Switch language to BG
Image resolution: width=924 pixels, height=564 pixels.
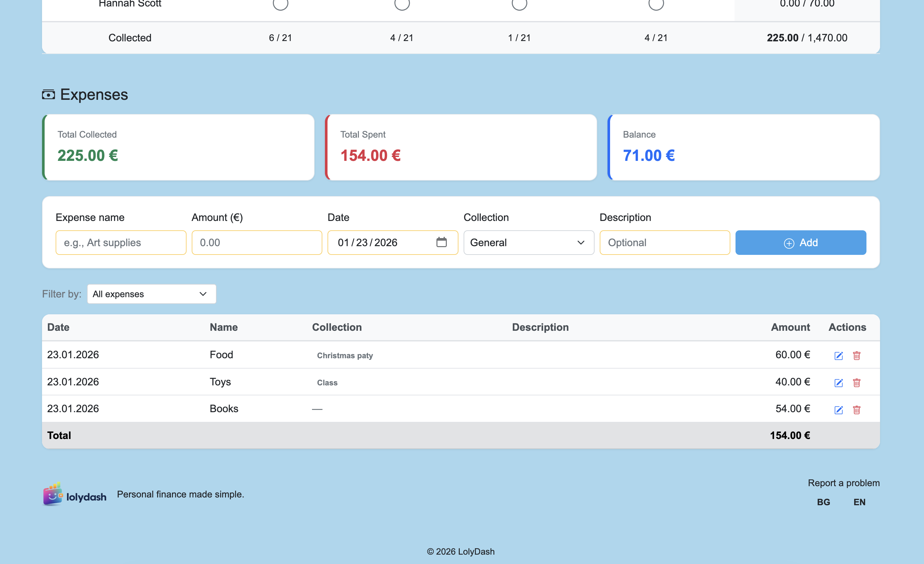[823, 502]
